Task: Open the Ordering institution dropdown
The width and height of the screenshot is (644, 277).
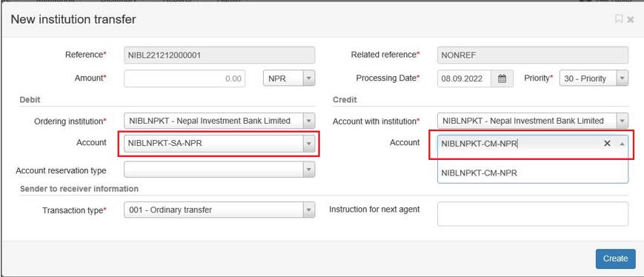Action: click(x=219, y=121)
